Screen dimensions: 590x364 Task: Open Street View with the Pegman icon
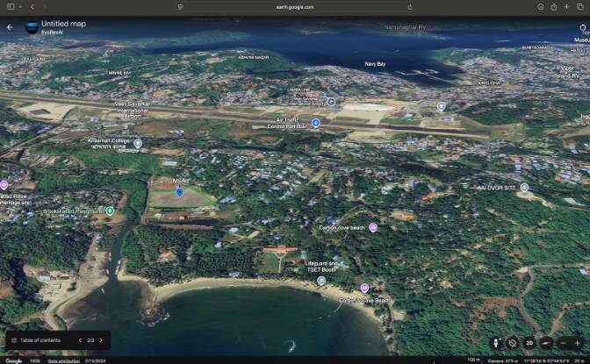[x=497, y=343]
